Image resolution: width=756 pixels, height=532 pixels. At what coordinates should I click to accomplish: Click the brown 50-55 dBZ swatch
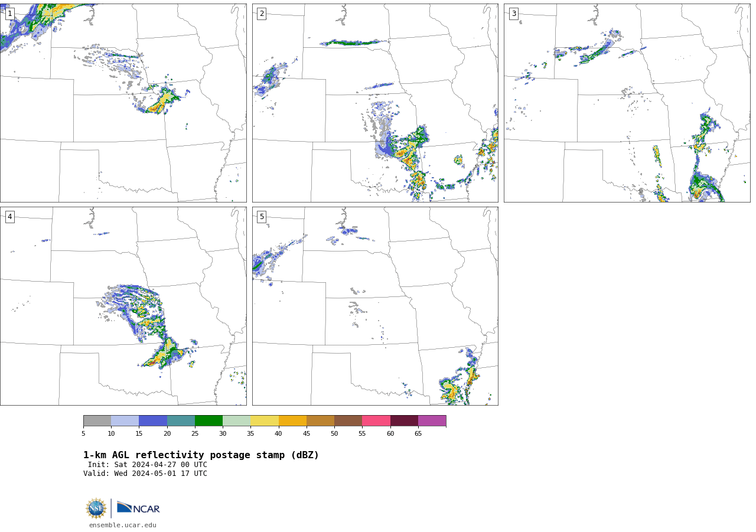[348, 421]
